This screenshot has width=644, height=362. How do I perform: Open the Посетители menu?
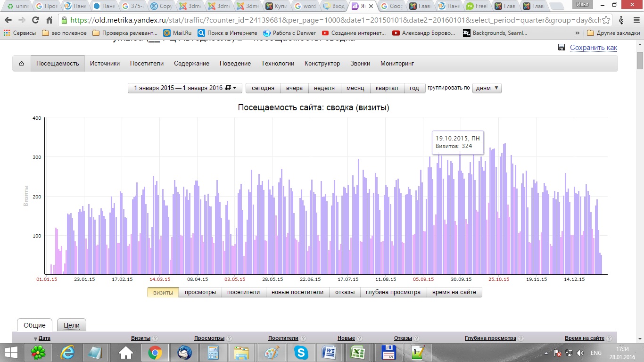click(147, 64)
